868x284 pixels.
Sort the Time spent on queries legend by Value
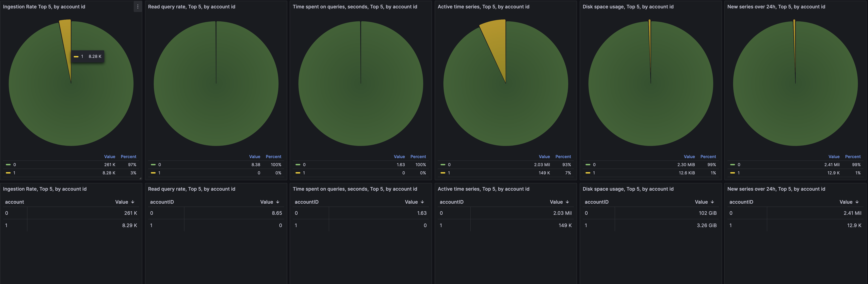click(x=399, y=157)
